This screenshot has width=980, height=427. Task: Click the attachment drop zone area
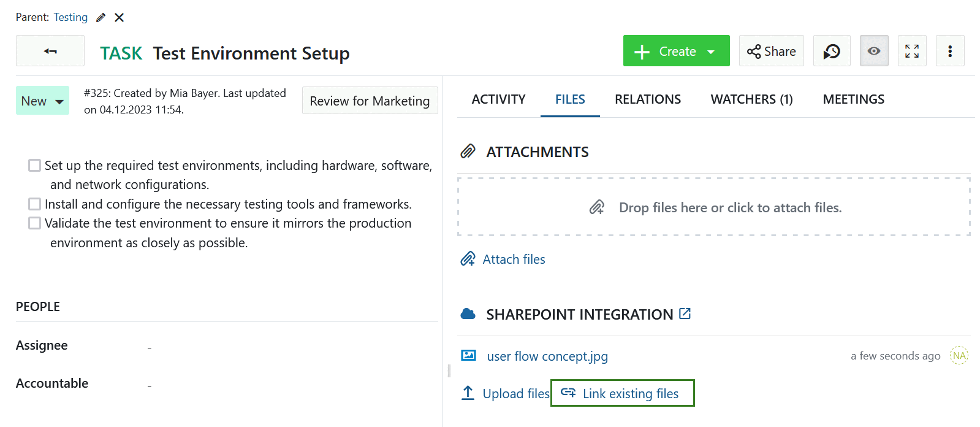pos(713,207)
